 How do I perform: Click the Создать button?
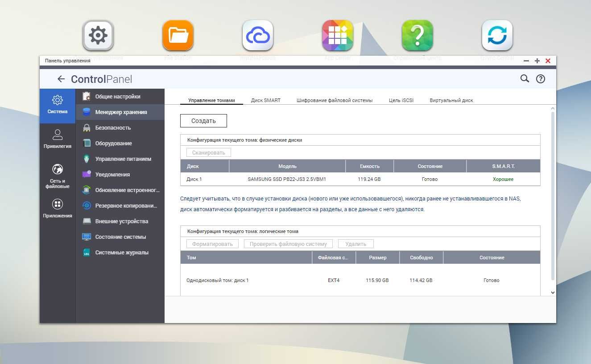tap(203, 121)
